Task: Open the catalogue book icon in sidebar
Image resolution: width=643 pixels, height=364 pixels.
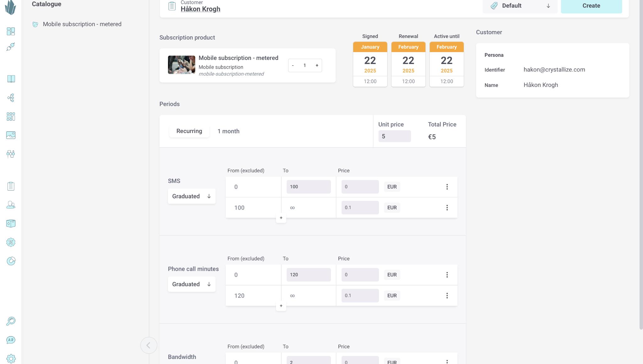Action: pos(11,79)
